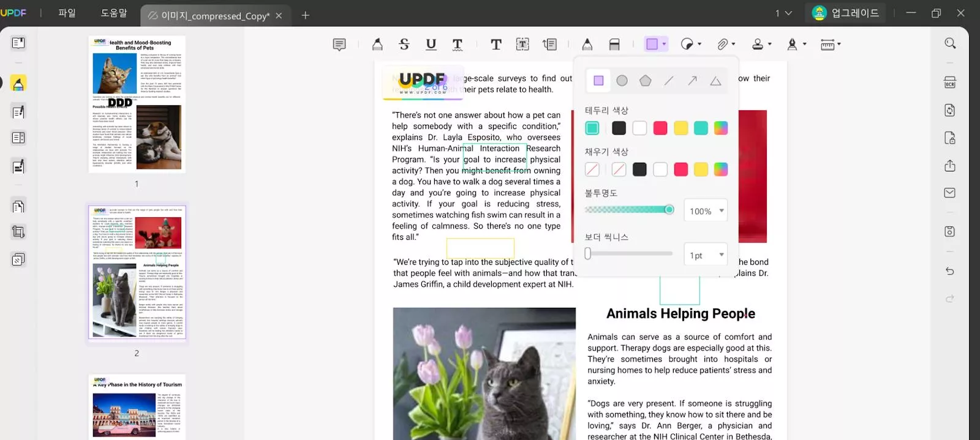Open the measurement ruler tool
The height and width of the screenshot is (440, 980).
pos(827,44)
